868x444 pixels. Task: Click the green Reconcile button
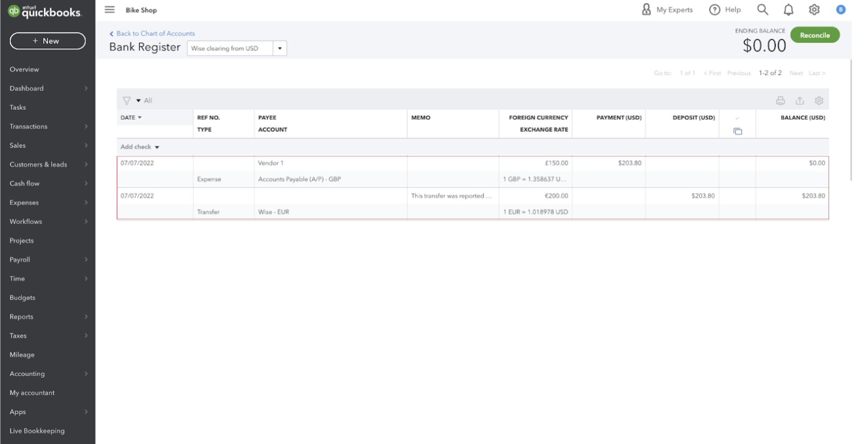point(815,35)
